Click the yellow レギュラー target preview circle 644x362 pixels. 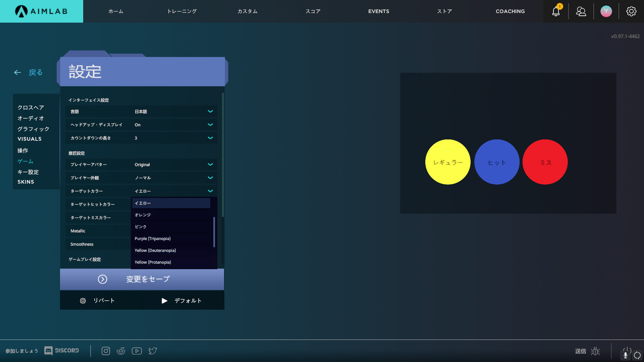(448, 162)
